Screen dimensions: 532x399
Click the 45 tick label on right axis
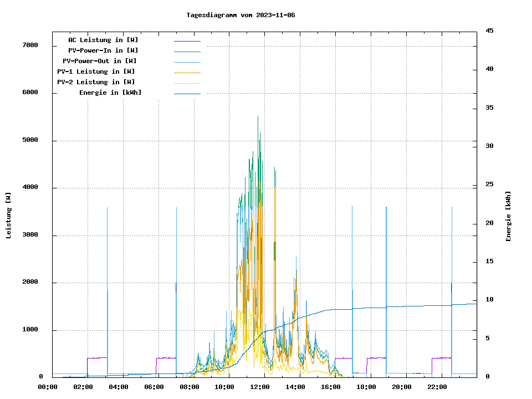pyautogui.click(x=489, y=30)
